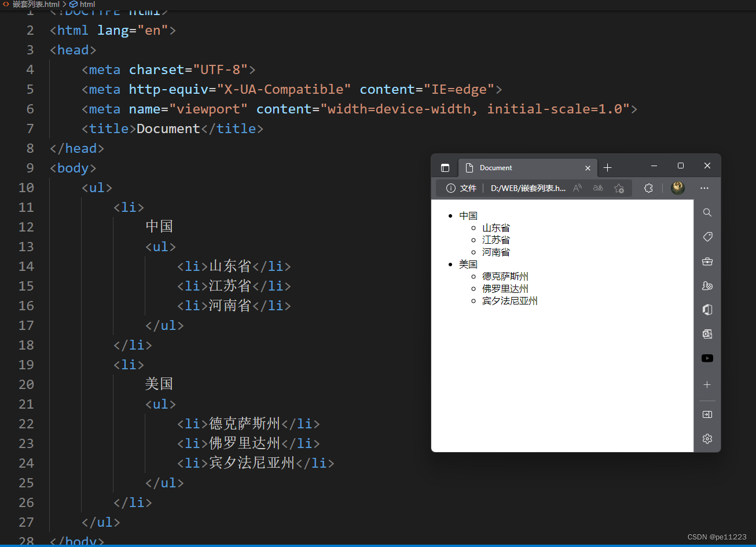Open Games in Edge sidebar
Viewport: 756px width, 547px height.
tap(707, 285)
